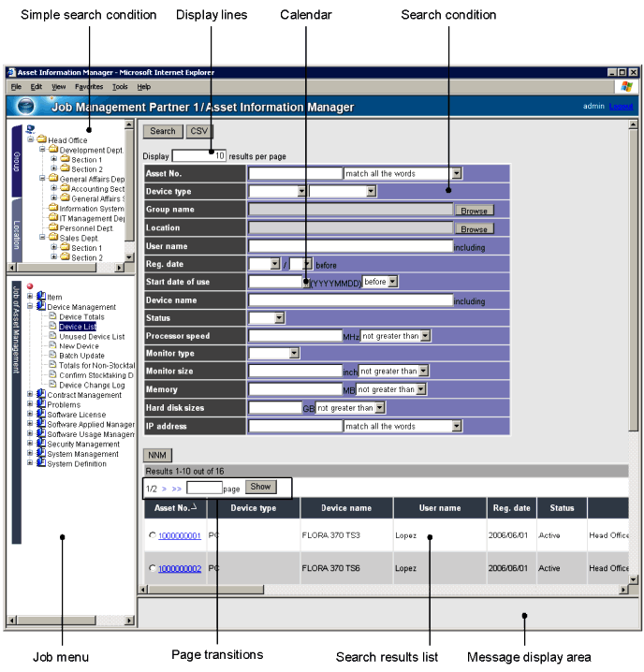Open the first Device type dropdown

(301, 191)
